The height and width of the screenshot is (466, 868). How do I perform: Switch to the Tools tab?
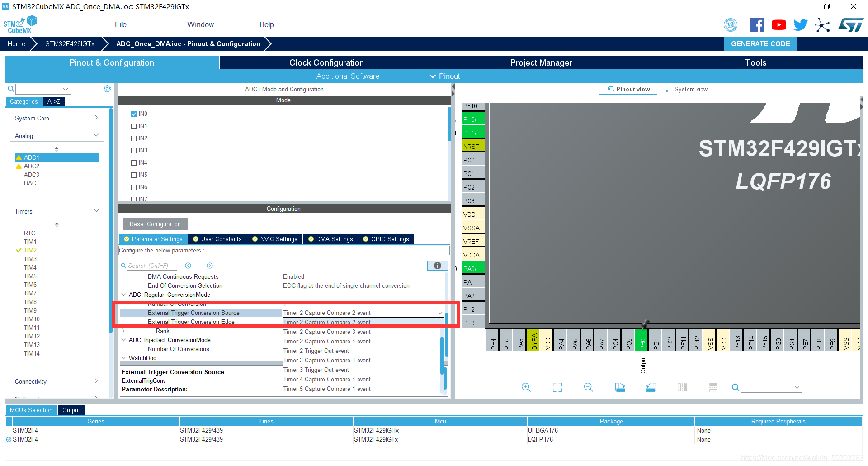point(756,62)
